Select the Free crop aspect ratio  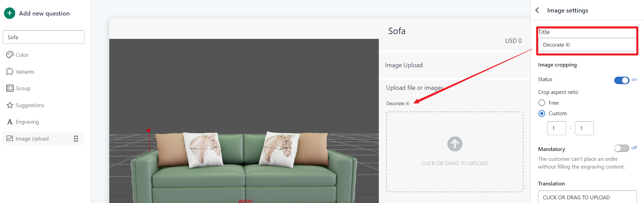coord(542,103)
